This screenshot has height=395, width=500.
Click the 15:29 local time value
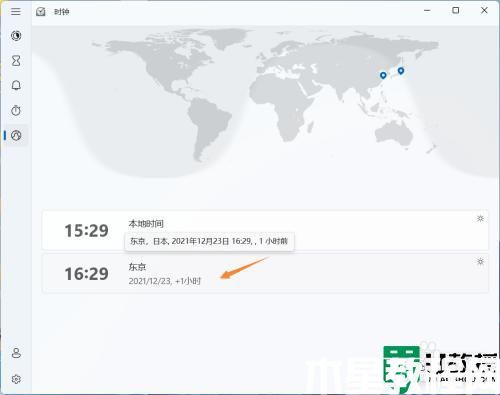pos(86,231)
